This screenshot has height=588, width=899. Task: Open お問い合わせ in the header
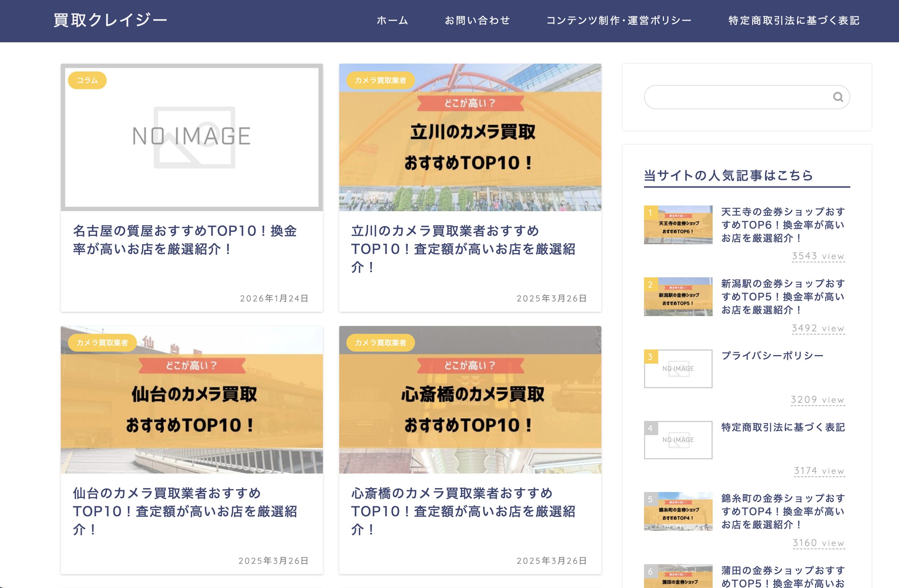[x=477, y=20]
